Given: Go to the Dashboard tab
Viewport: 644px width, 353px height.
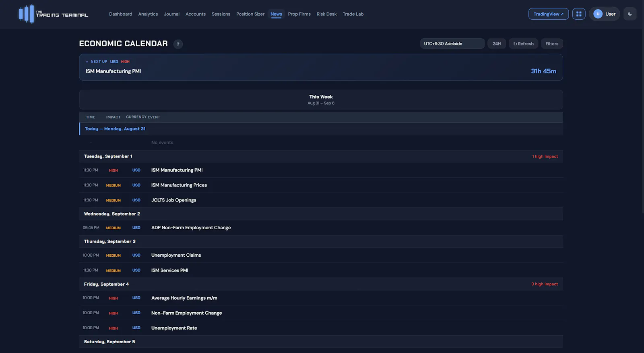Looking at the screenshot, I should [x=121, y=14].
